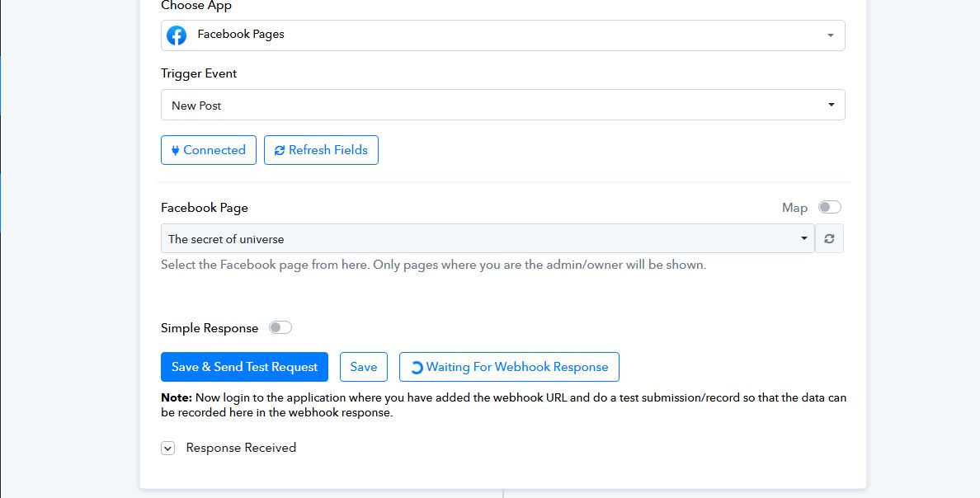Open the Trigger Event dropdown (New Post)
The image size is (980, 498).
point(502,105)
